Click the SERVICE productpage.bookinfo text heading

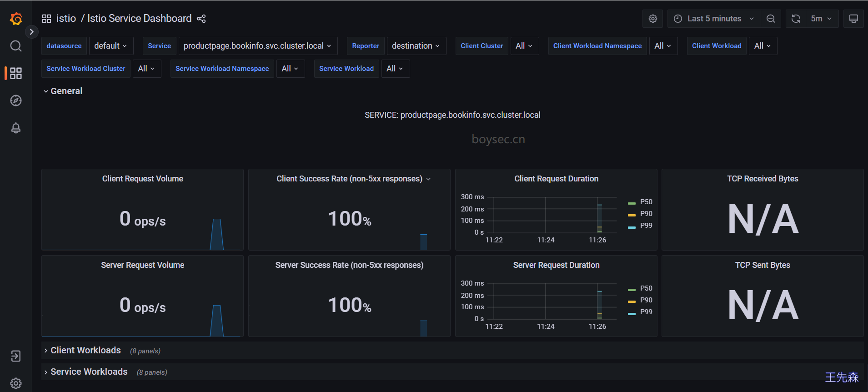(x=452, y=115)
